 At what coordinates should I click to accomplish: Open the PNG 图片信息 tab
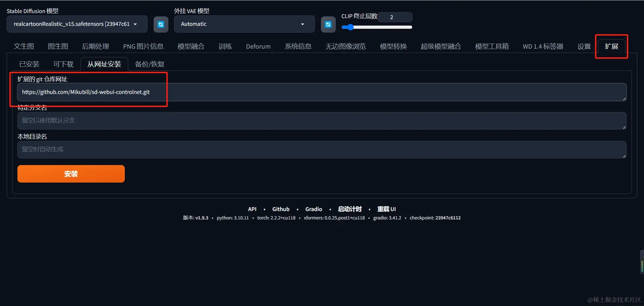pyautogui.click(x=143, y=46)
